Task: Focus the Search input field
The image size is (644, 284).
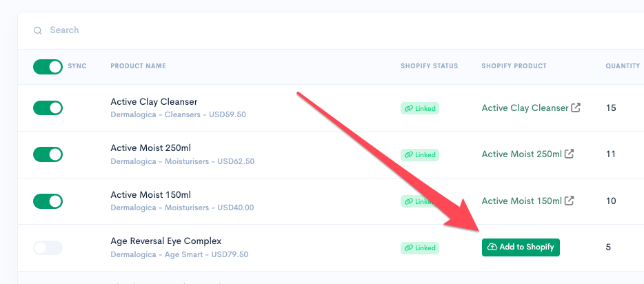Action: [329, 30]
